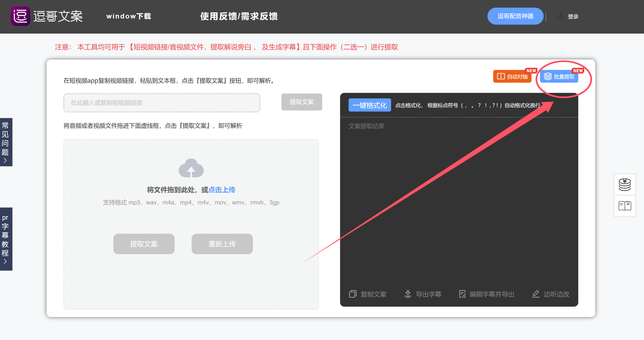Viewport: 644px width, 340px height.
Task: Click the 登录 login link
Action: pyautogui.click(x=573, y=17)
